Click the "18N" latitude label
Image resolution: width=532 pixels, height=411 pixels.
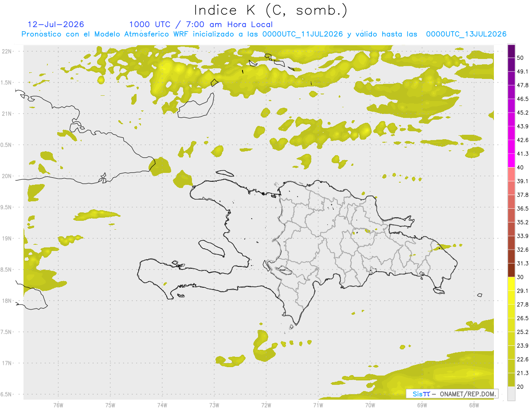click(x=8, y=301)
